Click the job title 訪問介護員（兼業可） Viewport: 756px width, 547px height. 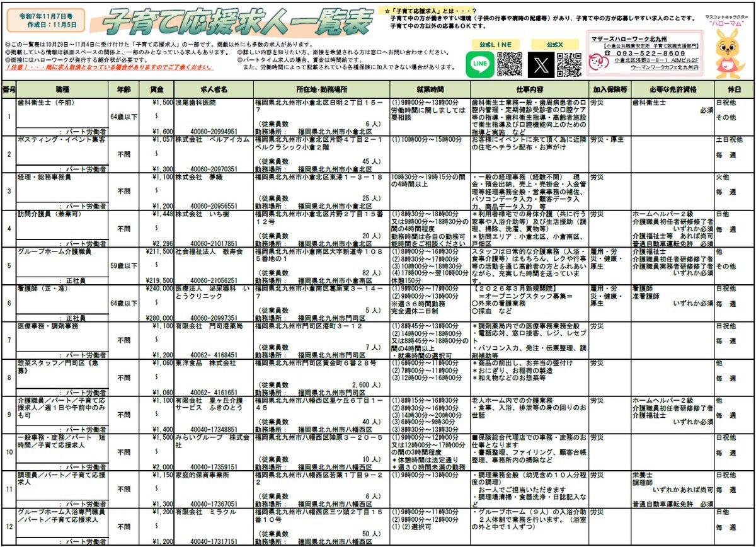click(49, 214)
